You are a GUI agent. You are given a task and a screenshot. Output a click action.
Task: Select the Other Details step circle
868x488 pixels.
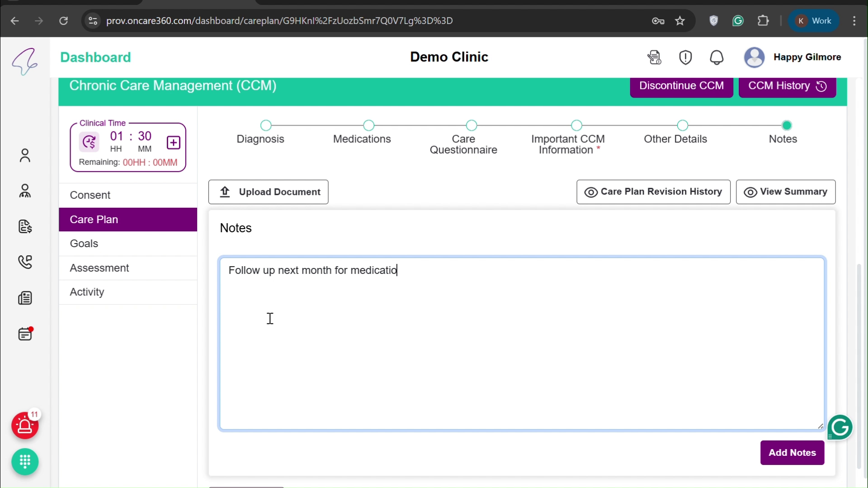pos(683,125)
